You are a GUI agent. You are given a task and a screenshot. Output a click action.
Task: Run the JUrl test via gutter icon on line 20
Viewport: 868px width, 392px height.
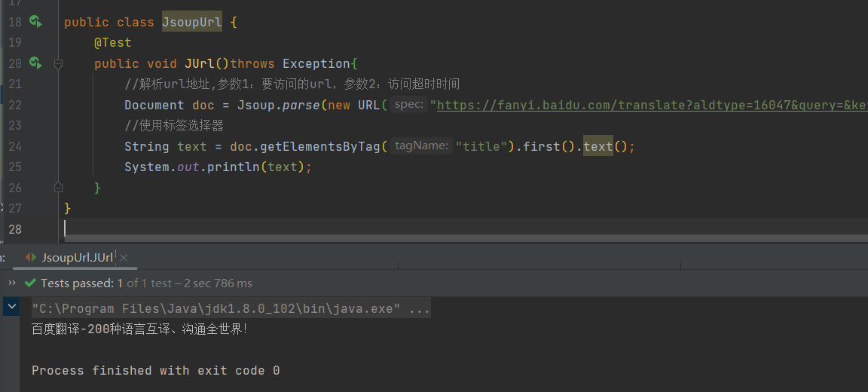(x=36, y=63)
